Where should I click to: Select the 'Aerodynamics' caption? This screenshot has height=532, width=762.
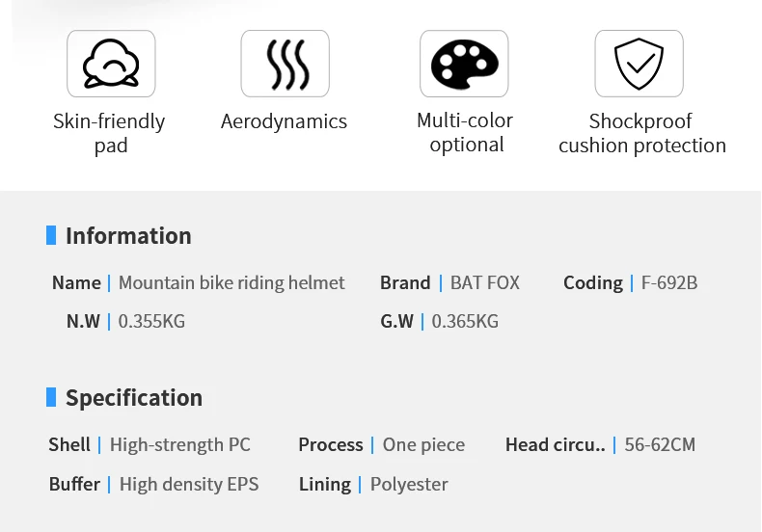click(284, 121)
